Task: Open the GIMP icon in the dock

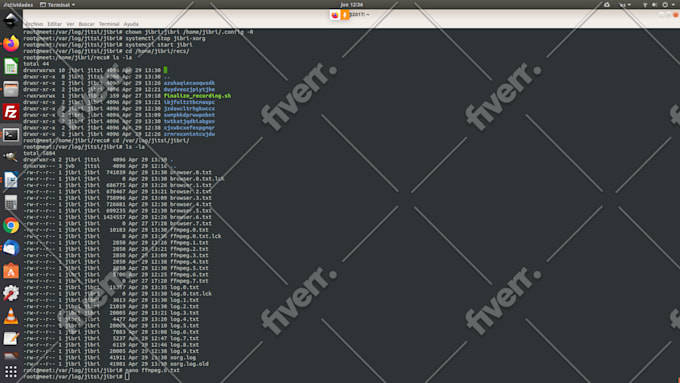Action: click(11, 157)
